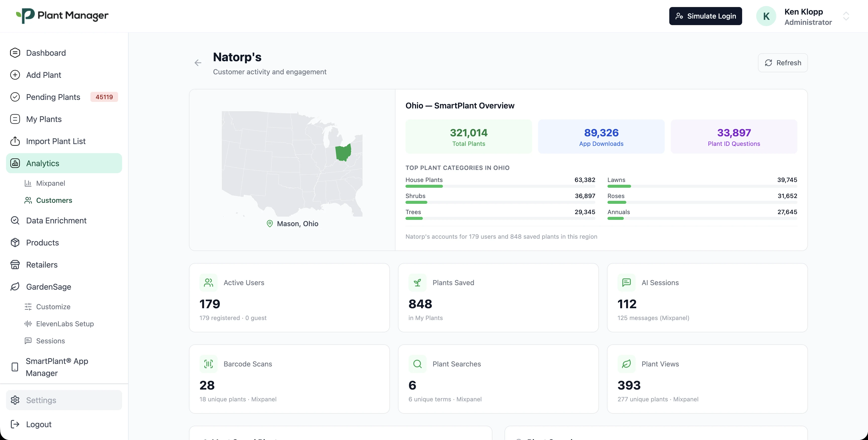
Task: Click the '848' Plants Saved value
Action: pos(420,304)
